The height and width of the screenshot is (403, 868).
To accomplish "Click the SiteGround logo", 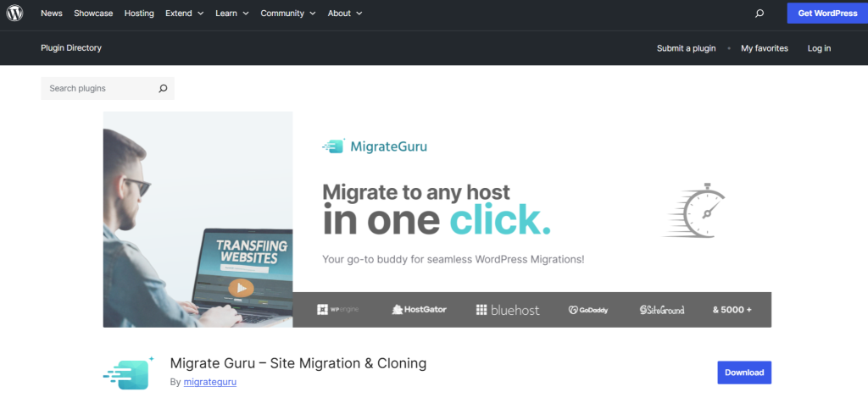I will point(662,310).
